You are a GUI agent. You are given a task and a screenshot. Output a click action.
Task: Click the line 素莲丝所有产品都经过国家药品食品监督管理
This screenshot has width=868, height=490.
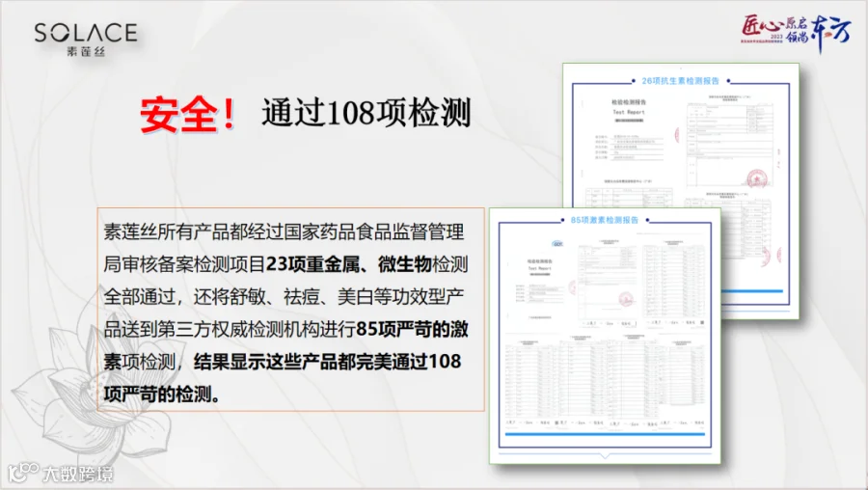(284, 231)
